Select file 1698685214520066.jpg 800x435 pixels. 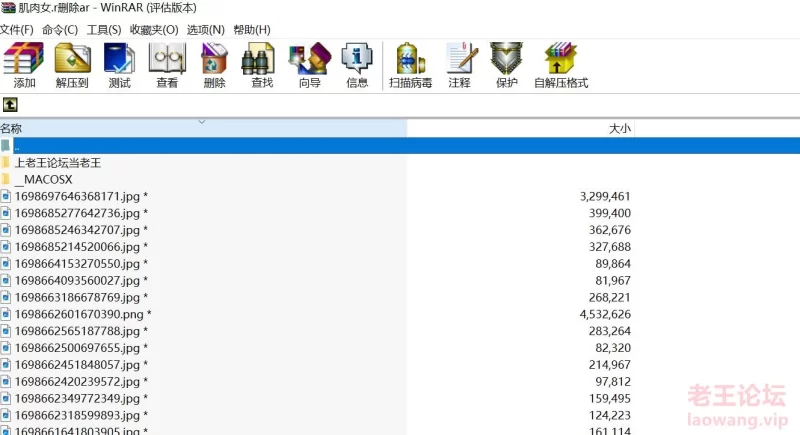81,247
